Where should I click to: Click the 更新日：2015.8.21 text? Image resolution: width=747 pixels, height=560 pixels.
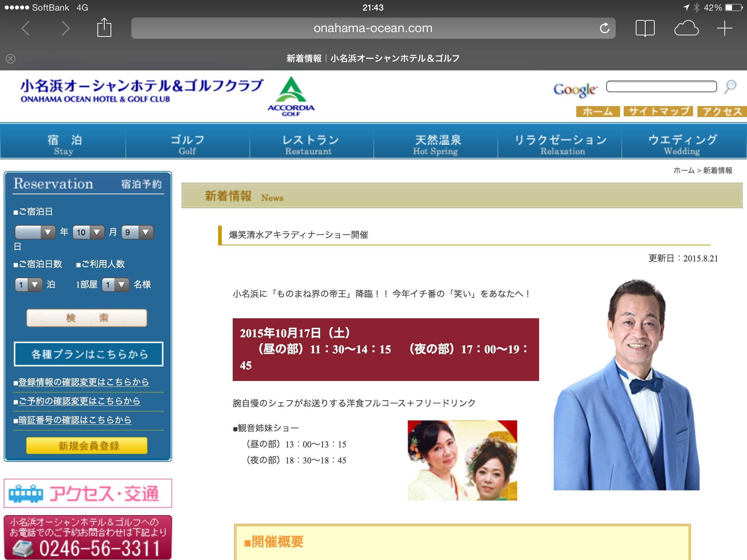(x=683, y=258)
